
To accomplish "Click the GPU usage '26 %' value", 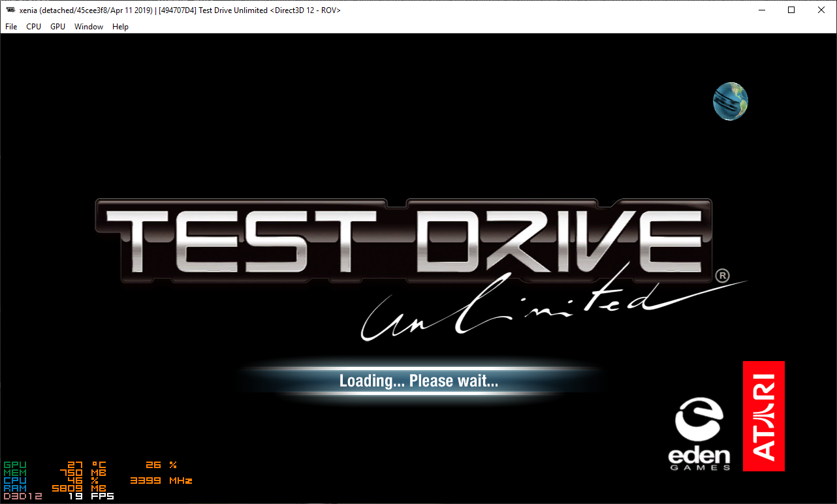I will point(161,465).
